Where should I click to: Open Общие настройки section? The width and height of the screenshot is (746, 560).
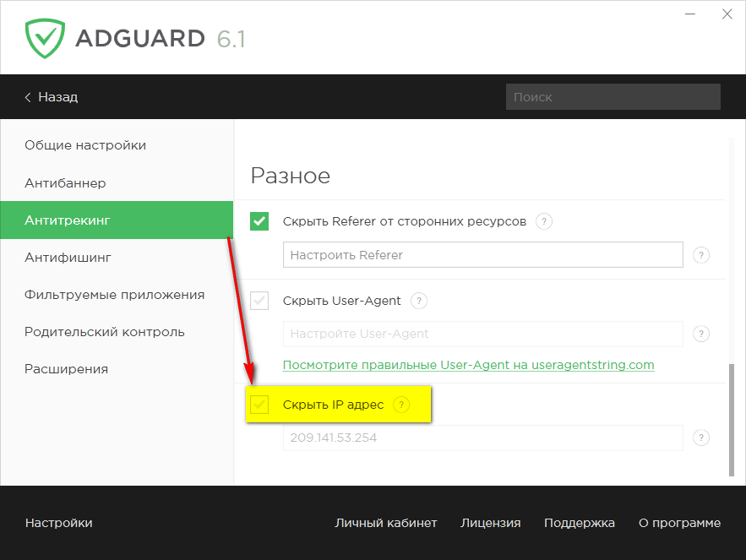coord(85,145)
